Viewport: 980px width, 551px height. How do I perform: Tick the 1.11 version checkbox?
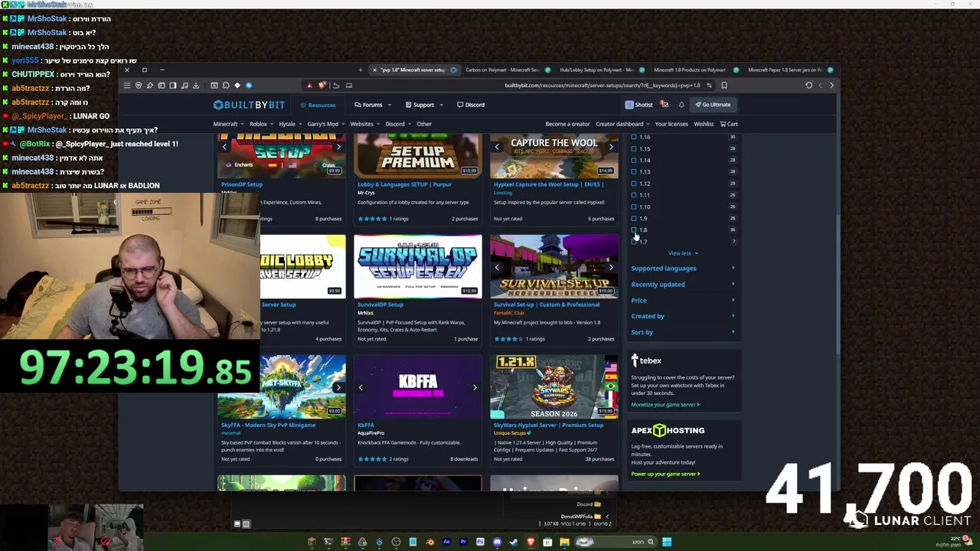click(x=633, y=195)
